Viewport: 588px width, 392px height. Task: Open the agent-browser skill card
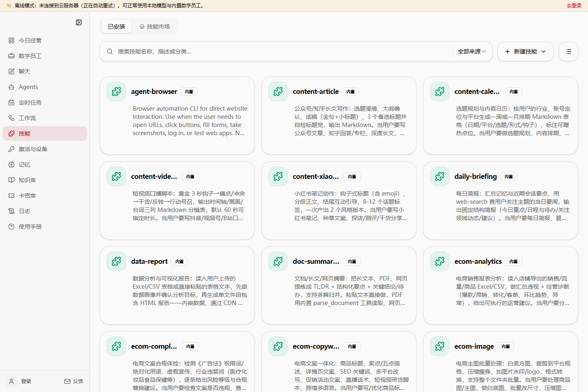[177, 116]
